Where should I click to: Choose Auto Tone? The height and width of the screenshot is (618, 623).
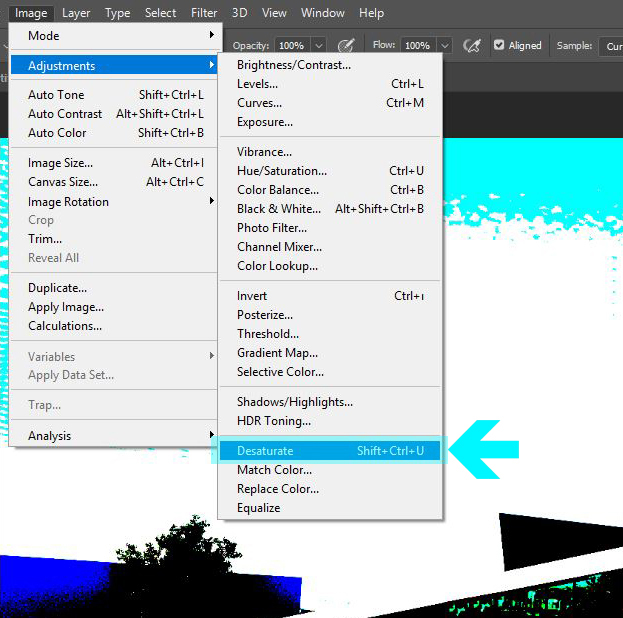(x=114, y=95)
